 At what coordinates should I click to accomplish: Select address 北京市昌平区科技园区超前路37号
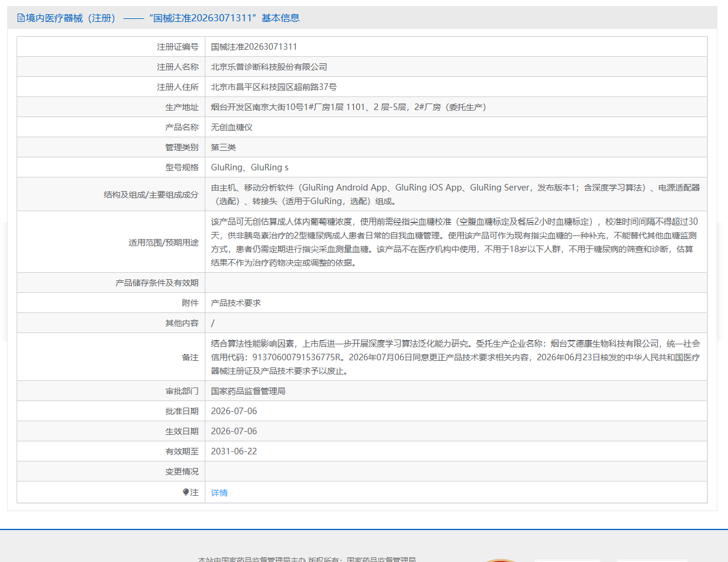(x=273, y=87)
